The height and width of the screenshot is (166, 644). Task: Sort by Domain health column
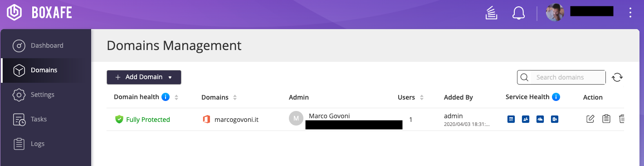(176, 97)
